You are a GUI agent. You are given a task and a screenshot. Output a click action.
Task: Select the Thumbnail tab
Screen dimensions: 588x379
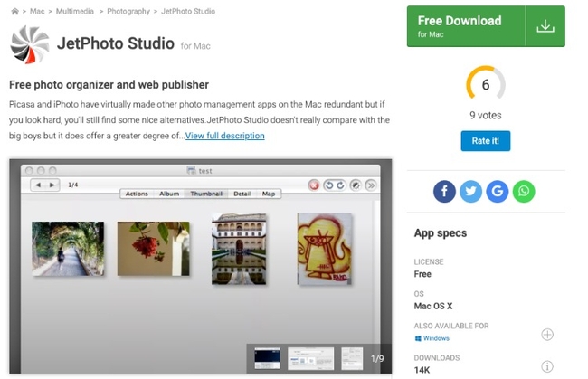[x=206, y=194]
